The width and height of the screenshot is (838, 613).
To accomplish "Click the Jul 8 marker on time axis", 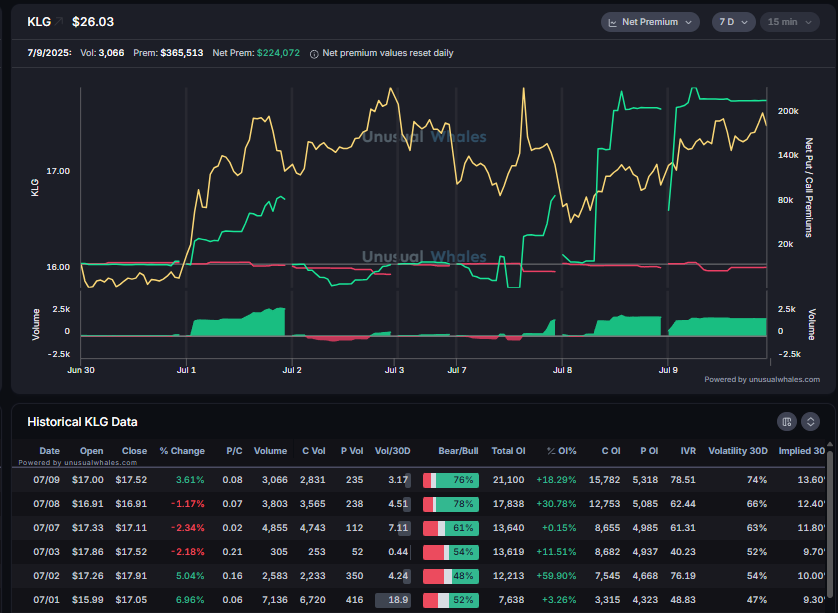I will tap(562, 370).
